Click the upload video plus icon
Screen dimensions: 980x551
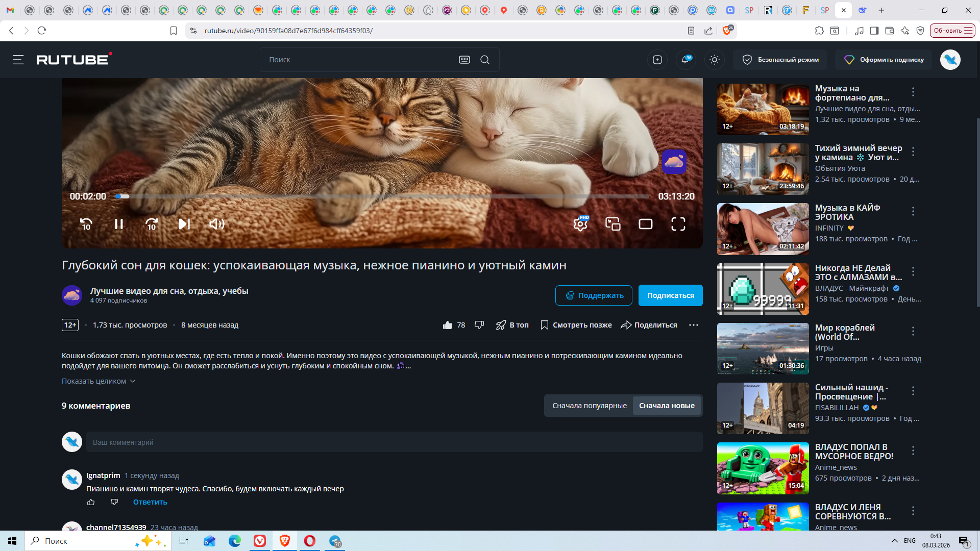[657, 60]
